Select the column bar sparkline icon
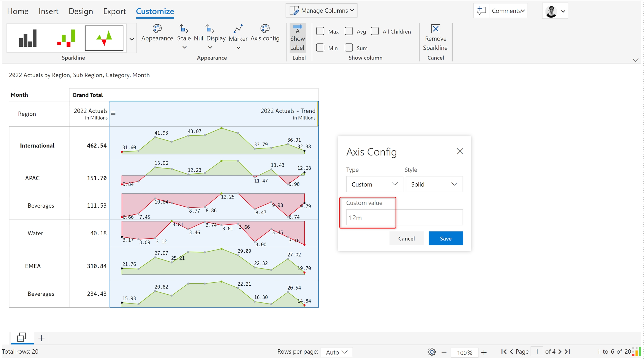 [x=28, y=38]
